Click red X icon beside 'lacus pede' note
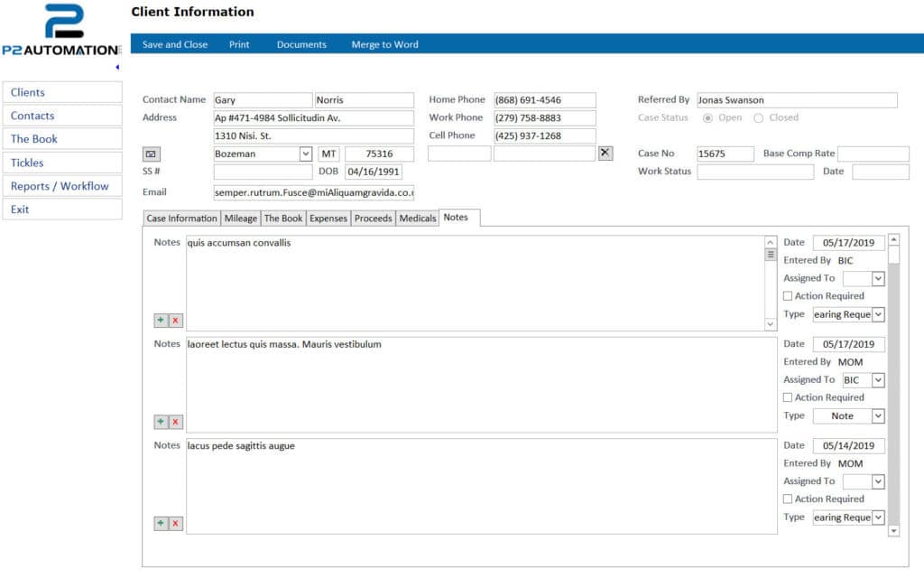The image size is (924, 578). click(176, 523)
